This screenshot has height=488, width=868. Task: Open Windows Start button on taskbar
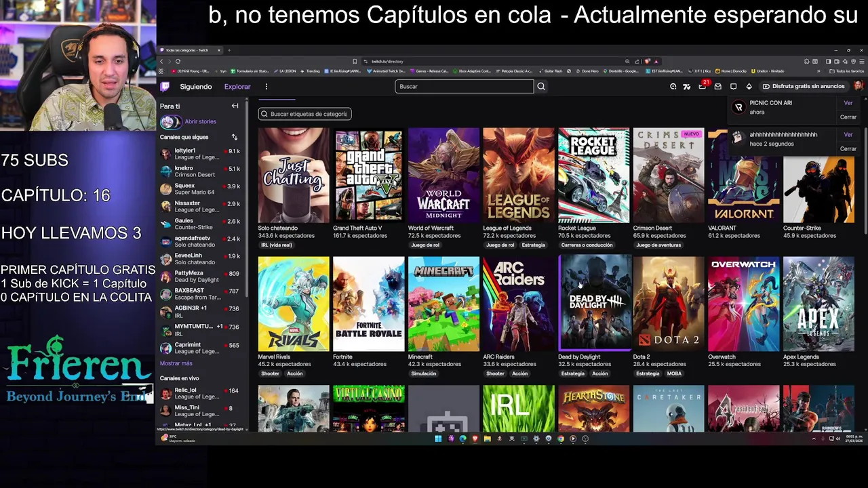pos(438,439)
